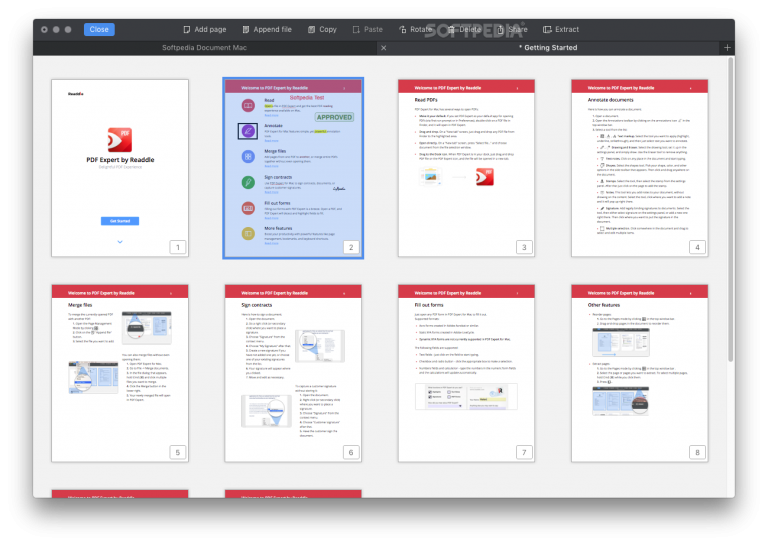Select page 1 thumbnail PDF Expert cover
768x545 pixels.
tap(120, 168)
